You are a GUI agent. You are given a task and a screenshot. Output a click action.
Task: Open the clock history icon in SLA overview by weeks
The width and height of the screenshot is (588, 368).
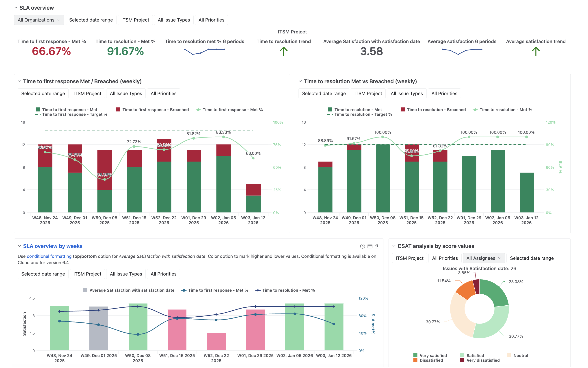[362, 246]
